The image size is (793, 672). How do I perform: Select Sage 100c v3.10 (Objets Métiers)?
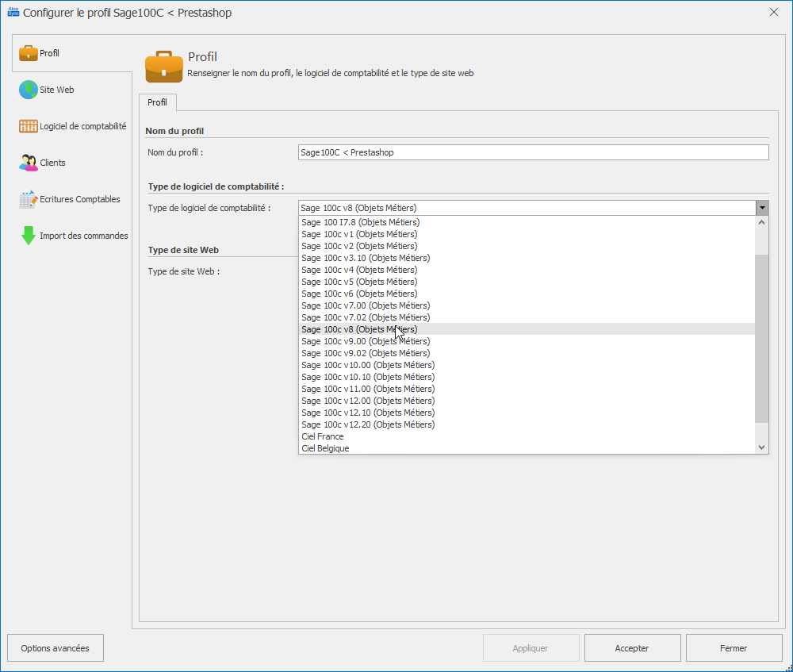527,258
